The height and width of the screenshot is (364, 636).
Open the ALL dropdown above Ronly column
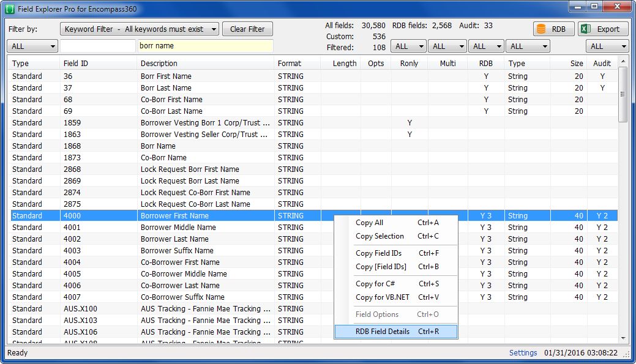408,46
